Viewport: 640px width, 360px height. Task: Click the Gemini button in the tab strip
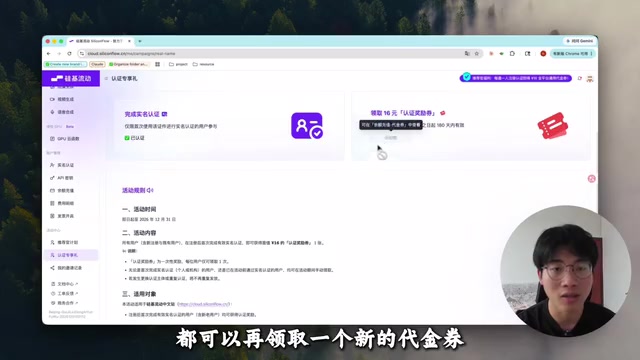pos(580,41)
